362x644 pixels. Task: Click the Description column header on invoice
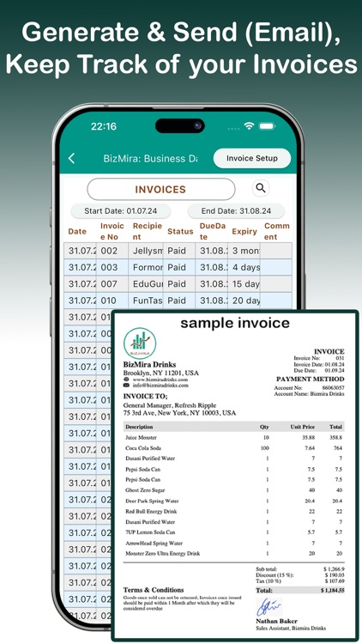[x=139, y=427]
